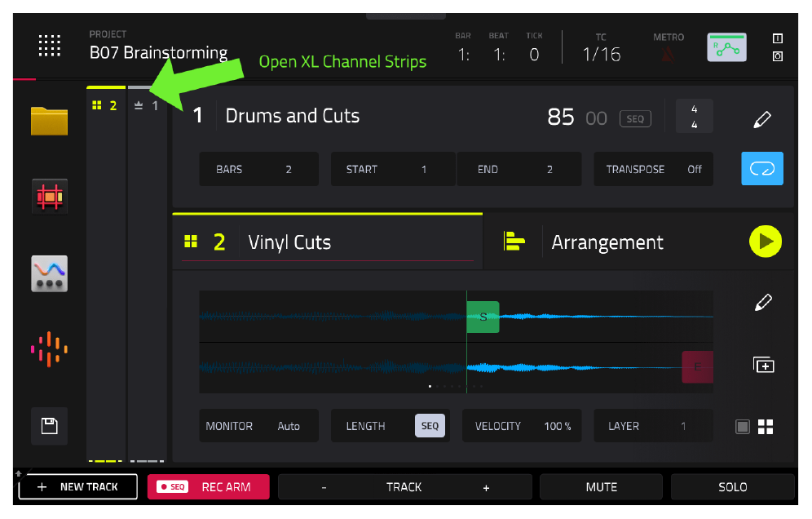Click the save disk icon

coord(49,426)
